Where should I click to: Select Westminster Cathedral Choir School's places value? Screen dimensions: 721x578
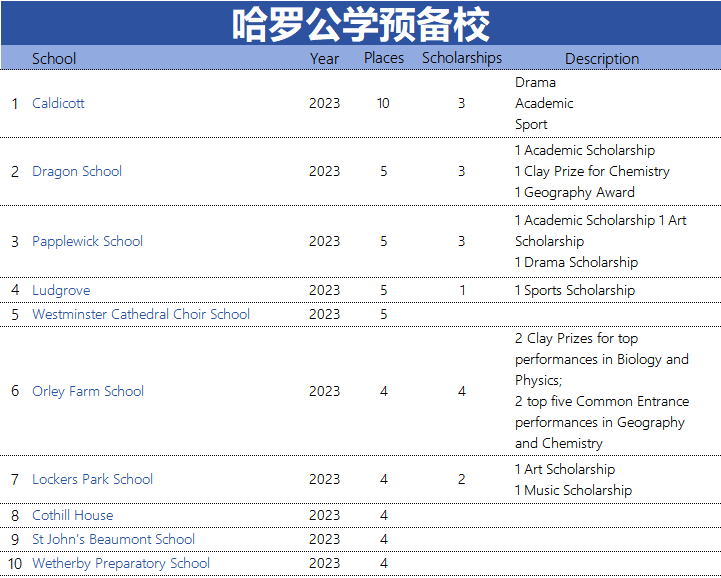[384, 315]
